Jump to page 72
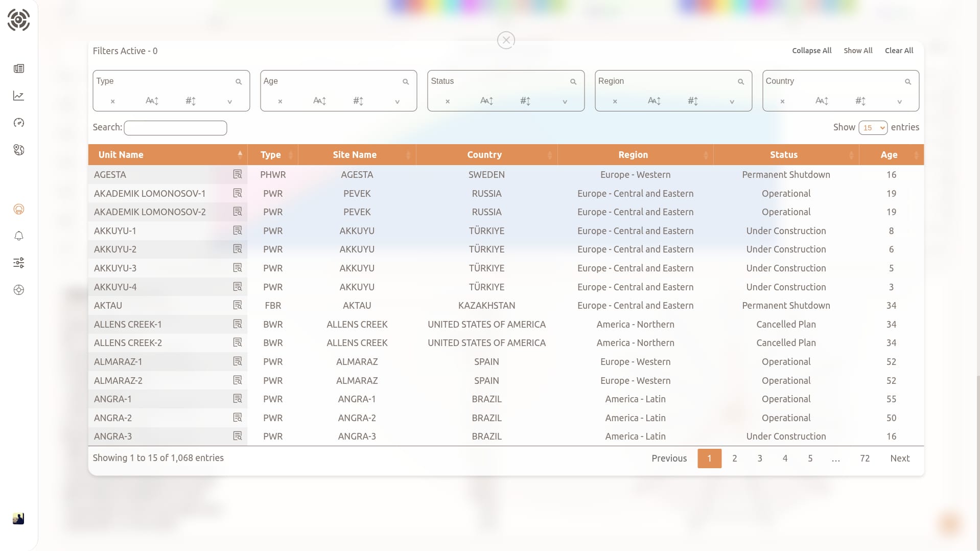Screen dimensions: 980x551 pyautogui.click(x=865, y=458)
